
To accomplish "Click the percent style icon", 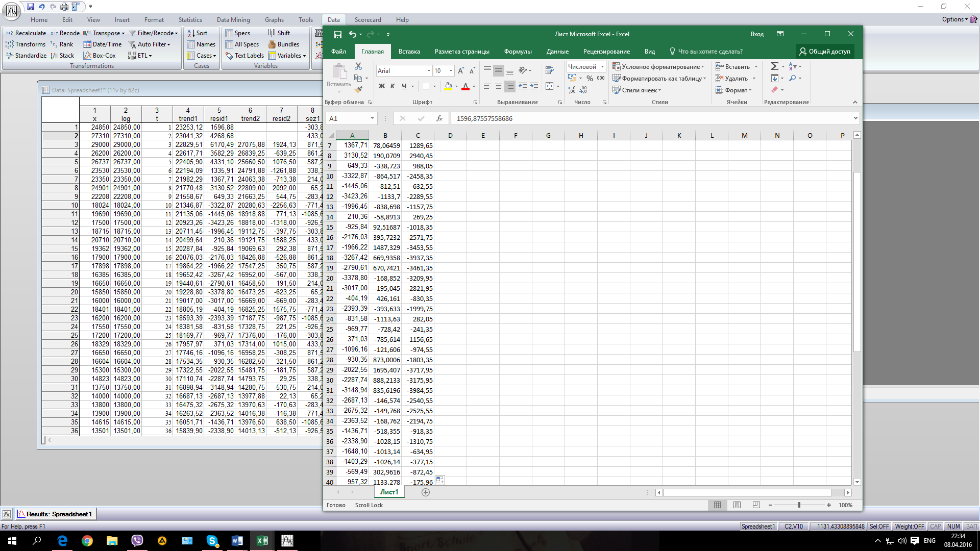I will pos(590,78).
